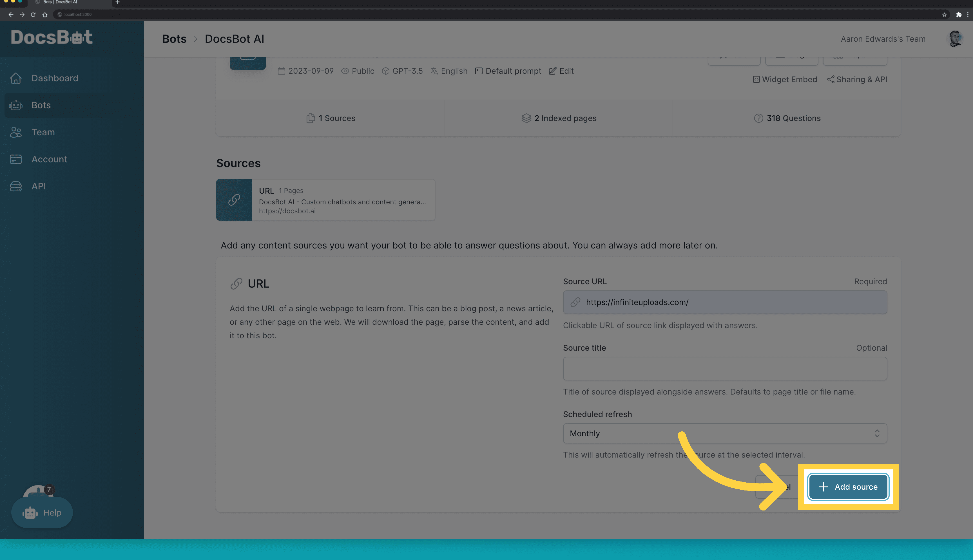The image size is (973, 560).
Task: Click the Team icon in the sidebar
Action: tap(16, 132)
